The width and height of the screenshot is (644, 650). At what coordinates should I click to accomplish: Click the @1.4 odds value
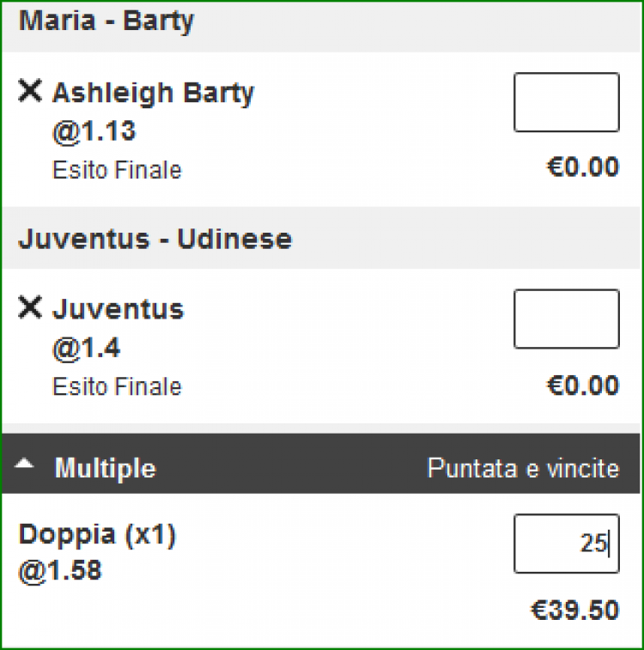click(87, 348)
